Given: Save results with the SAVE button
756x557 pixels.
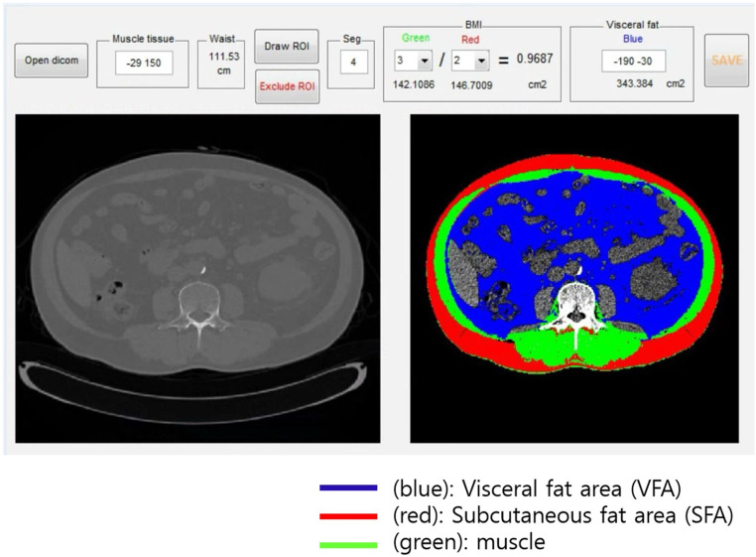Looking at the screenshot, I should (x=726, y=61).
